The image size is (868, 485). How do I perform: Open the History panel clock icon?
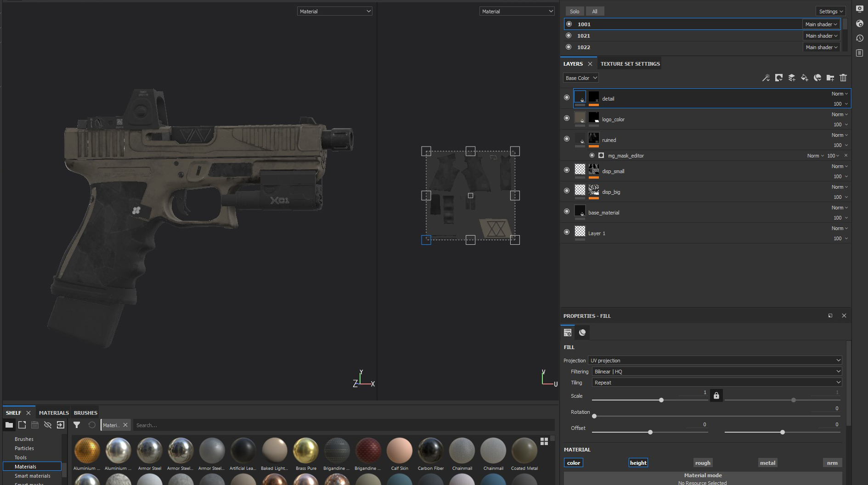(860, 39)
